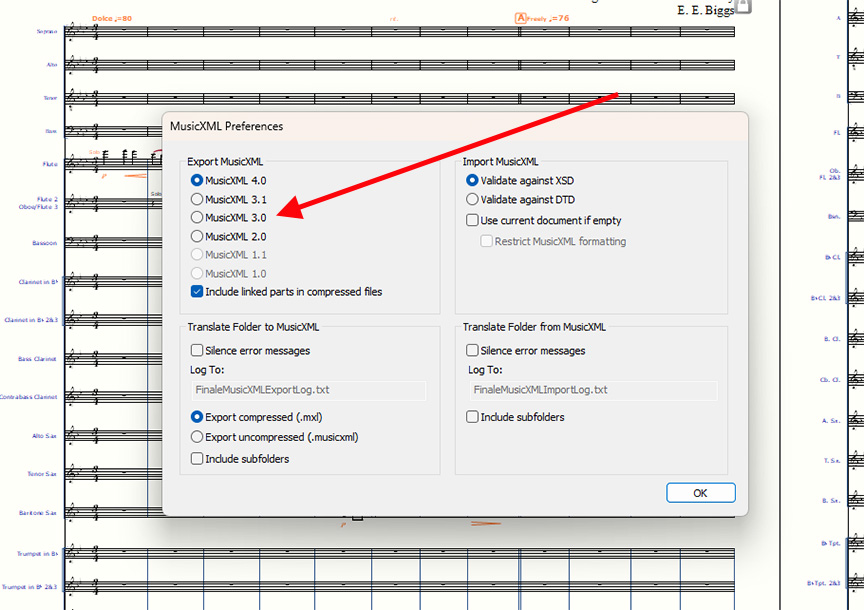Select MusicXML 3.1 export version
This screenshot has height=610, width=864.
pyautogui.click(x=197, y=200)
